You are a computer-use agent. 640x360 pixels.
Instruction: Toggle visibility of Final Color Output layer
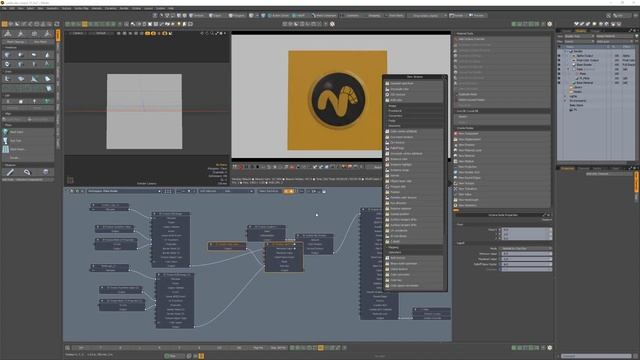[x=559, y=60]
